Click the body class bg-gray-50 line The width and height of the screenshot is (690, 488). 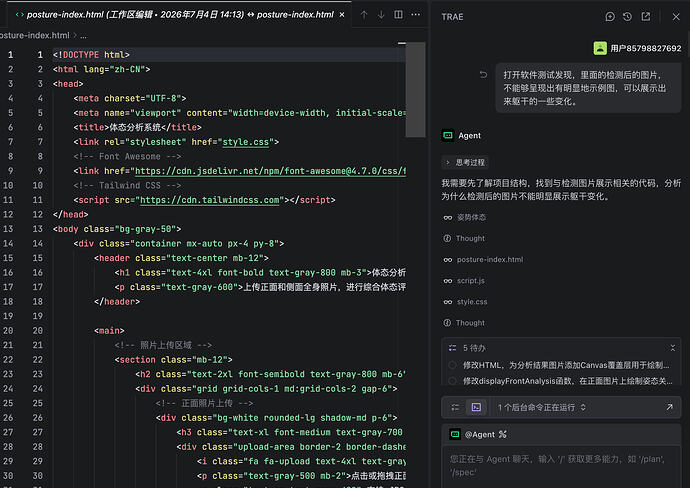tap(117, 229)
